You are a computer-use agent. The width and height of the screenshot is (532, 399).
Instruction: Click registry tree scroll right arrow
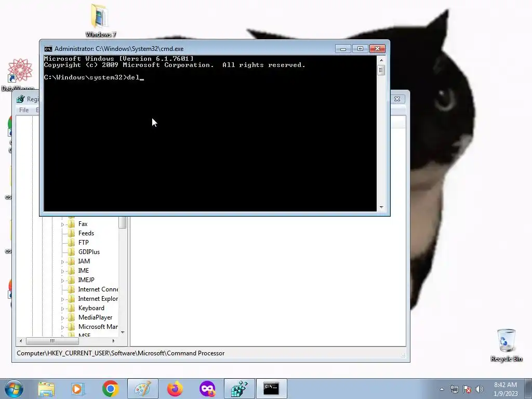pos(114,341)
